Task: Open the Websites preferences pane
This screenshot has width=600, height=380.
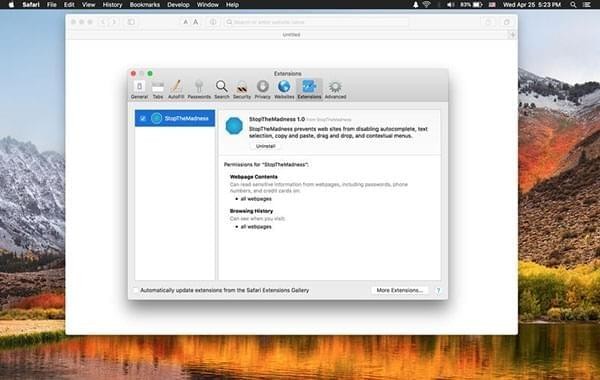Action: pos(284,90)
